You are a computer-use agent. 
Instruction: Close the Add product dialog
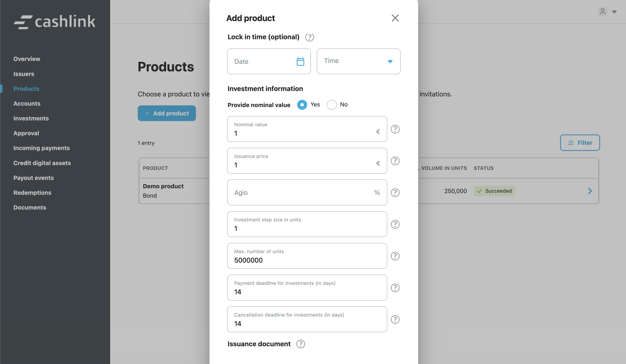(395, 18)
